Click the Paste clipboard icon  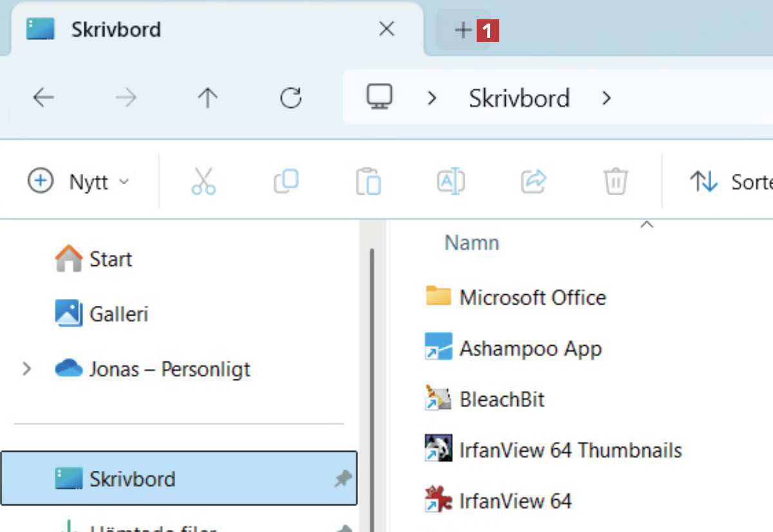(x=368, y=182)
